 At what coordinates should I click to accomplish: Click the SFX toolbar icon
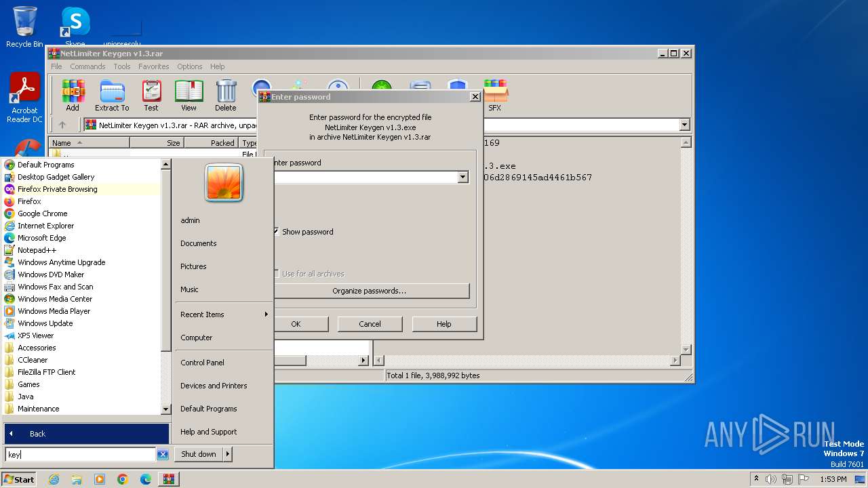[x=495, y=95]
